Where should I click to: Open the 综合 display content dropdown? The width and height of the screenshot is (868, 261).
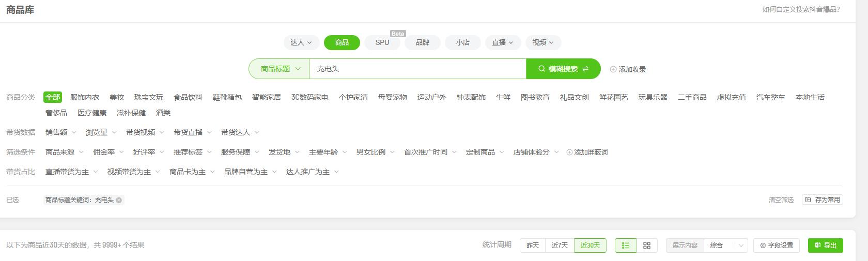point(726,245)
